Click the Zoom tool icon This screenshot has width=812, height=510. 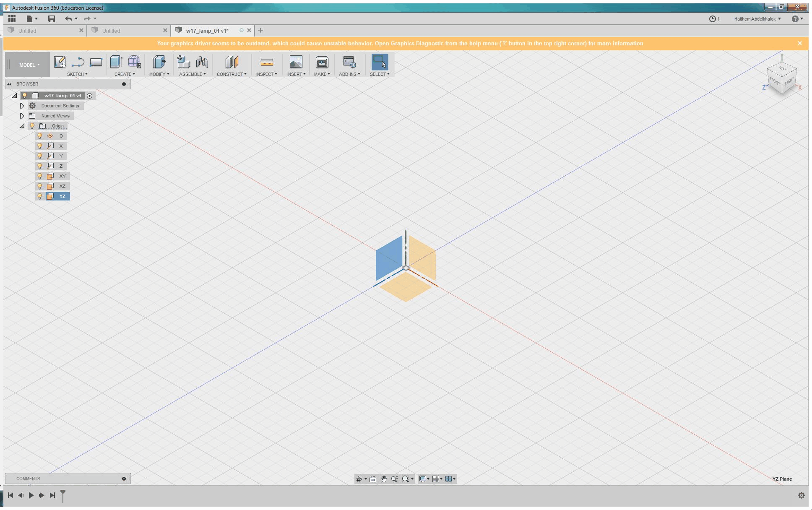395,479
